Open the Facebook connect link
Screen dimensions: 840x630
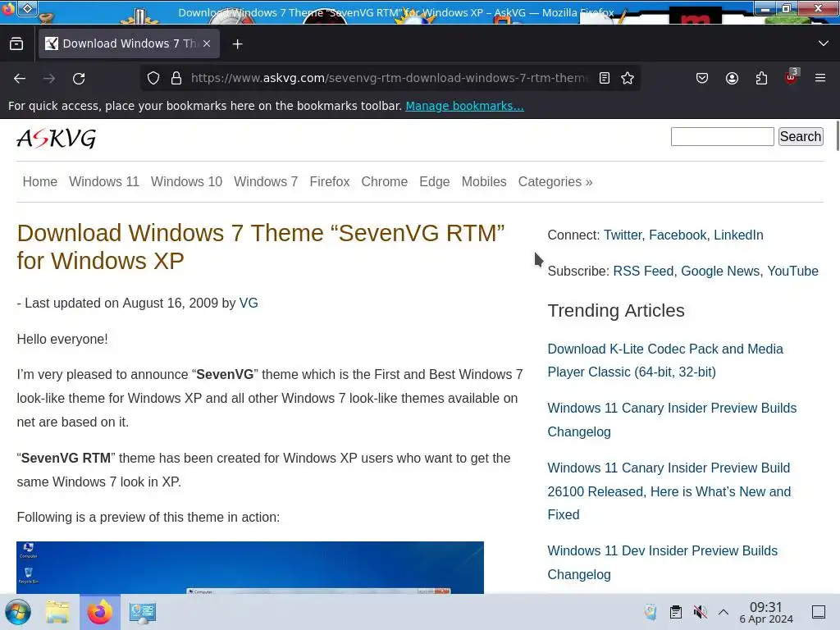pyautogui.click(x=678, y=235)
